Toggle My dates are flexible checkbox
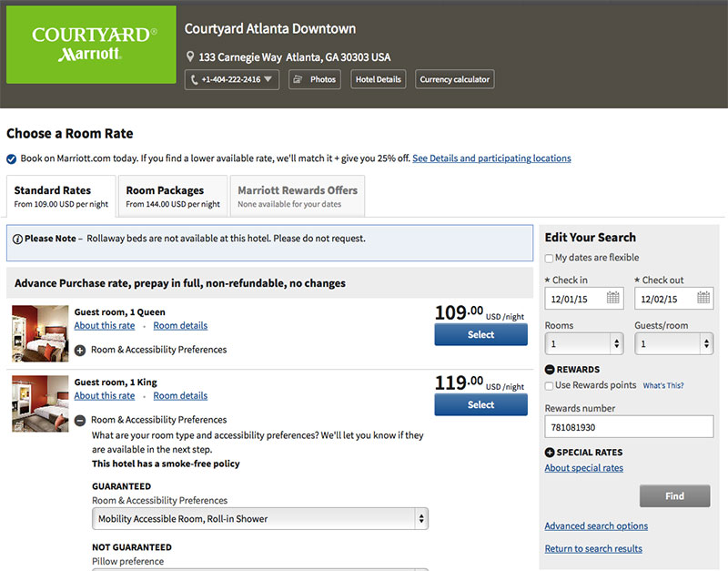The width and height of the screenshot is (728, 571). pyautogui.click(x=550, y=258)
